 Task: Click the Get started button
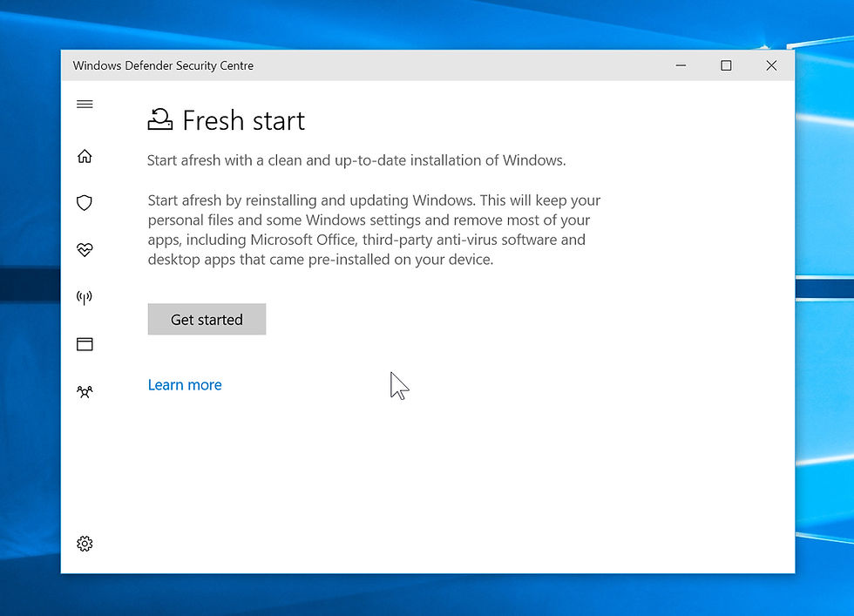[207, 319]
